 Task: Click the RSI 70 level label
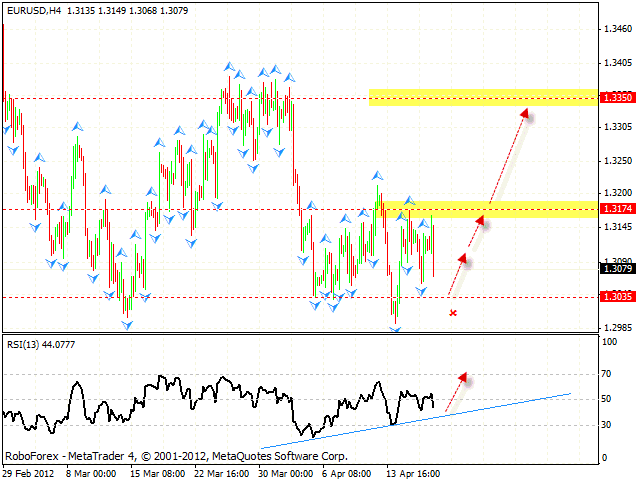pos(606,374)
